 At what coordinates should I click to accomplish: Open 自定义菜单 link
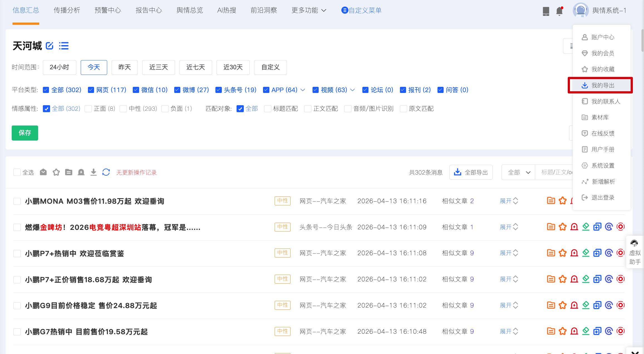click(x=361, y=10)
